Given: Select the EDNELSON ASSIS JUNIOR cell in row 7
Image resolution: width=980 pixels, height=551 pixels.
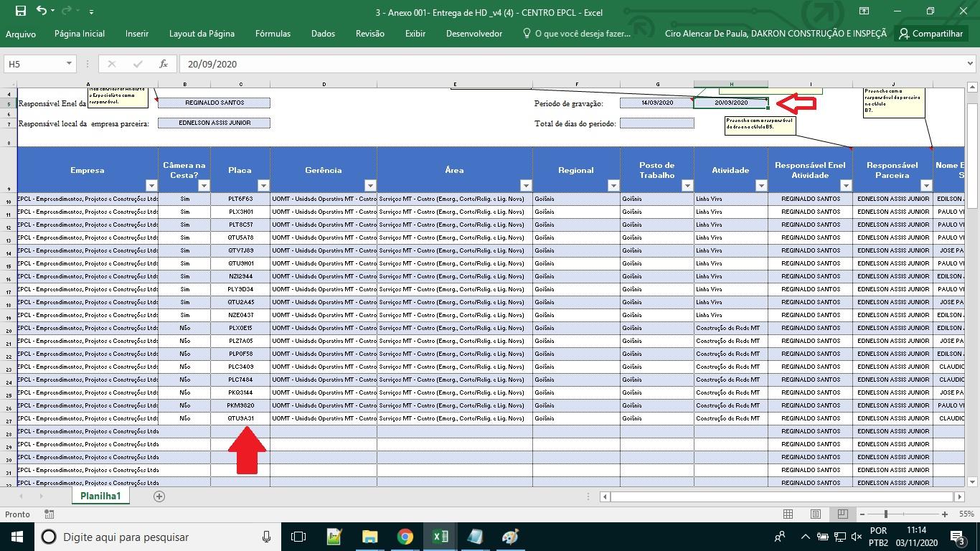Looking at the screenshot, I should 215,123.
